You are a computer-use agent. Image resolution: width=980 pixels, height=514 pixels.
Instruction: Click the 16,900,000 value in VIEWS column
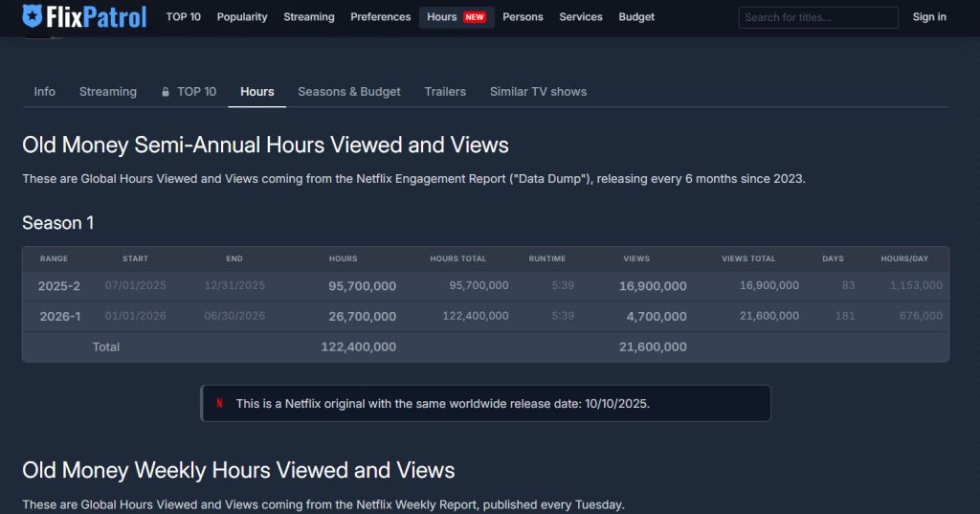653,286
